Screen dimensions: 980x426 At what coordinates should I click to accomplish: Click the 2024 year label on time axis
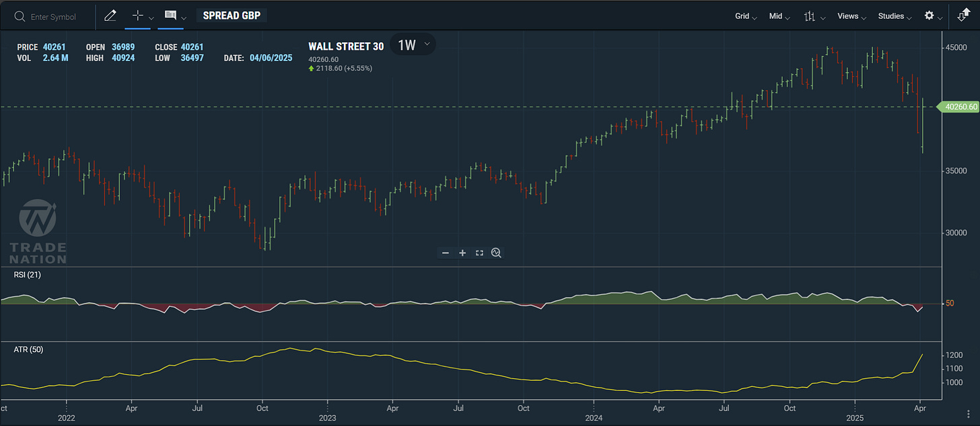594,418
